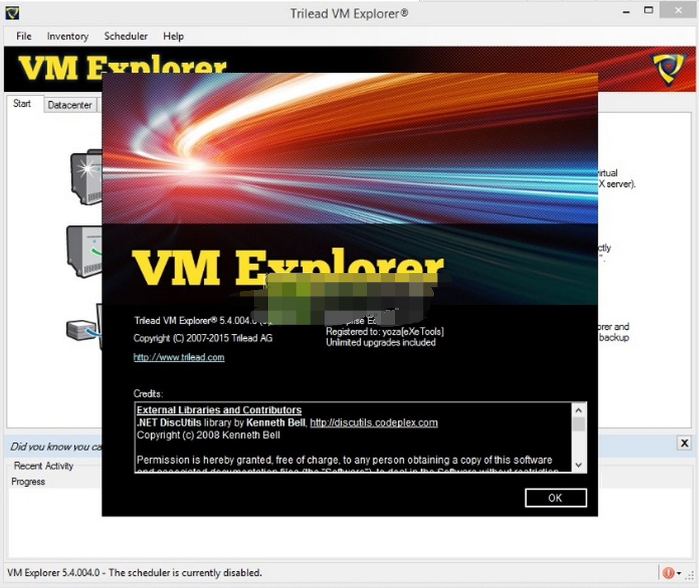Open the Scheduler menu
Viewport: 700px width, 588px height.
[x=126, y=36]
